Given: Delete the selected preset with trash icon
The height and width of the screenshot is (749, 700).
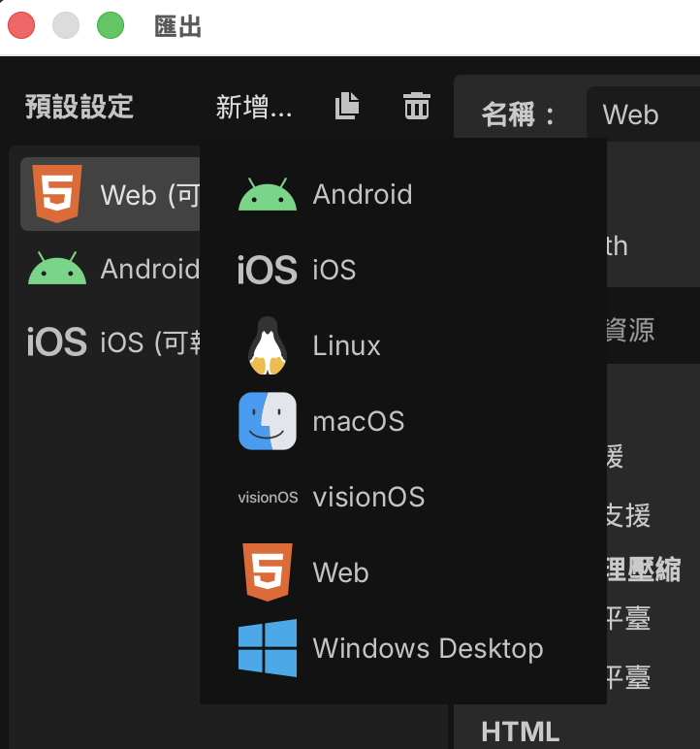Looking at the screenshot, I should (416, 106).
